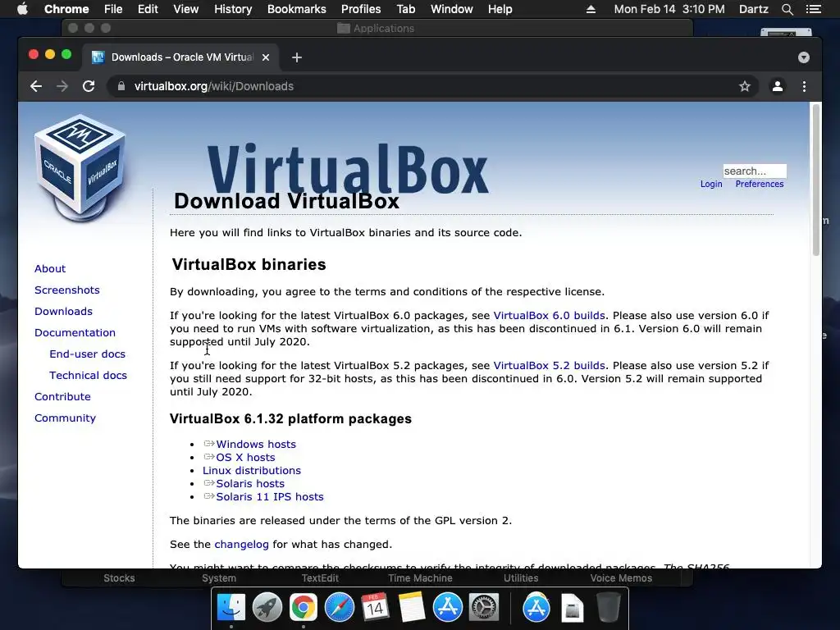The image size is (840, 630).
Task: Open Calendar icon showing 14 in Dock
Action: click(x=376, y=608)
